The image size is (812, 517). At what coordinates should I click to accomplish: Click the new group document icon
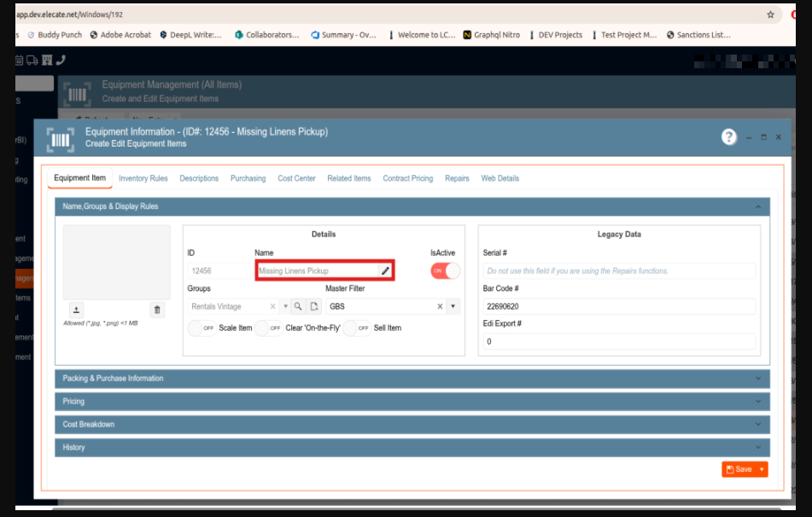[x=313, y=306]
